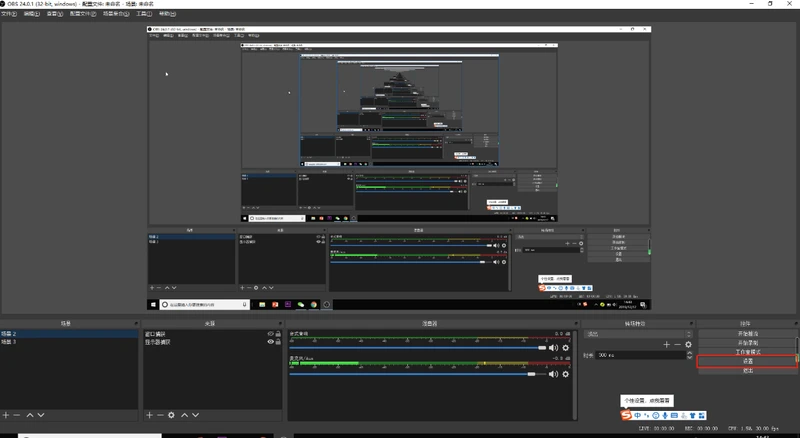Select scene 场景 2 in the Scenes list
Viewport: 800px width, 438px height.
click(x=69, y=334)
